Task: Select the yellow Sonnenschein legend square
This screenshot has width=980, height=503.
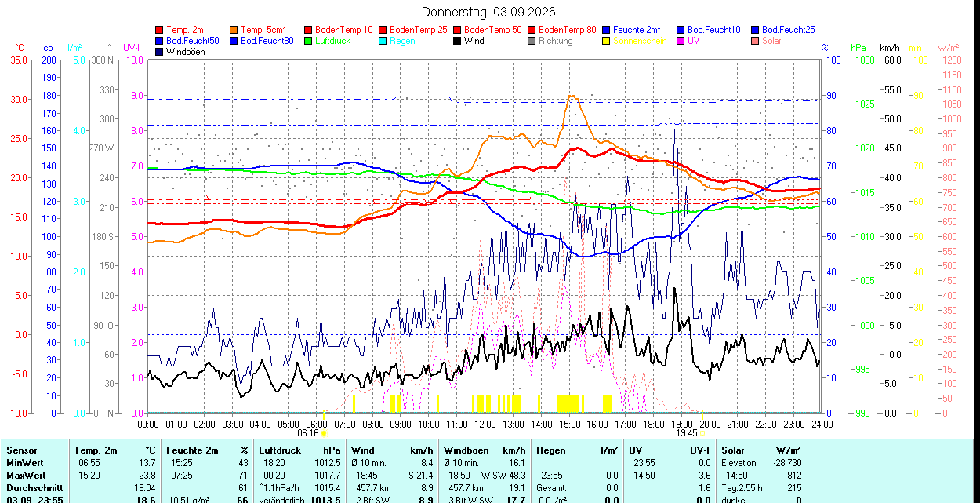Action: (607, 41)
